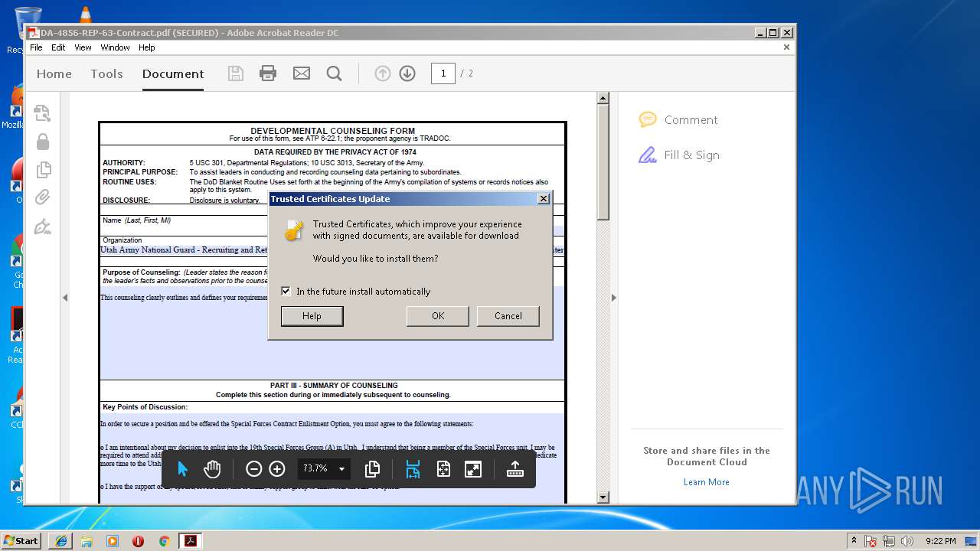Select the Document tab

tap(173, 73)
